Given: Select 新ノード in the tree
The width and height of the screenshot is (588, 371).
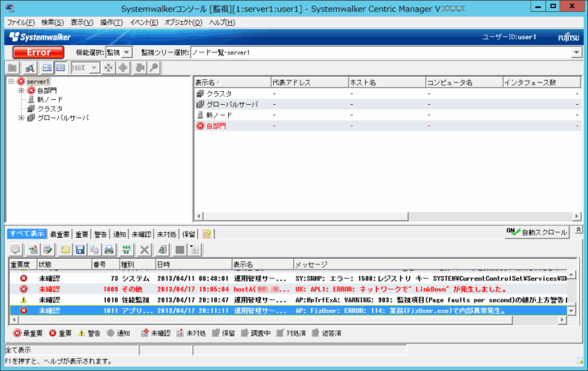Looking at the screenshot, I should point(50,99).
